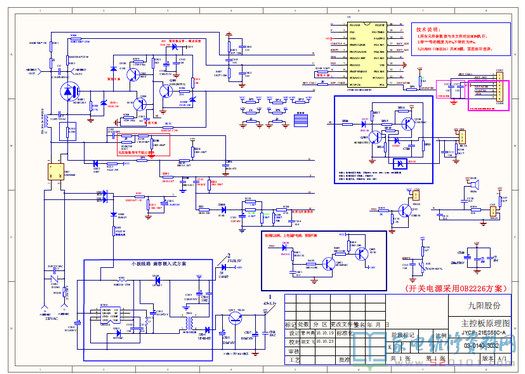Click the yellow two-pin connector near speaker
This screenshot has height=374, width=525.
pyautogui.click(x=493, y=211)
